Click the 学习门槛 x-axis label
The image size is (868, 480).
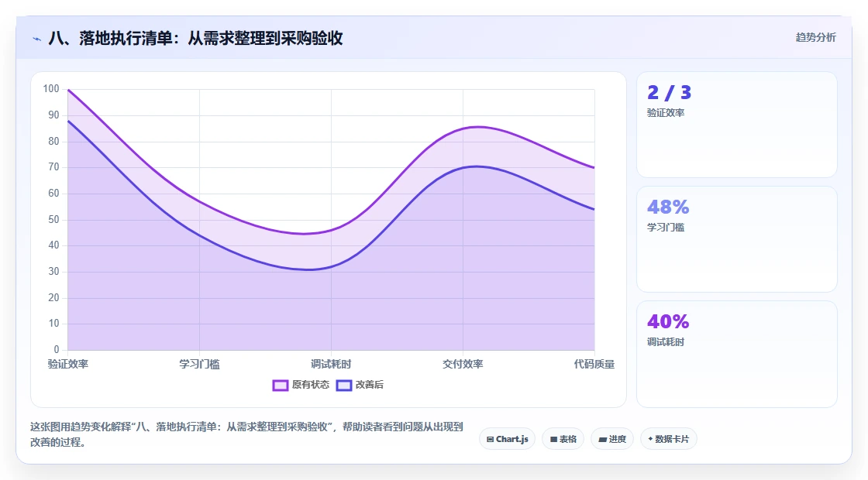tap(199, 364)
